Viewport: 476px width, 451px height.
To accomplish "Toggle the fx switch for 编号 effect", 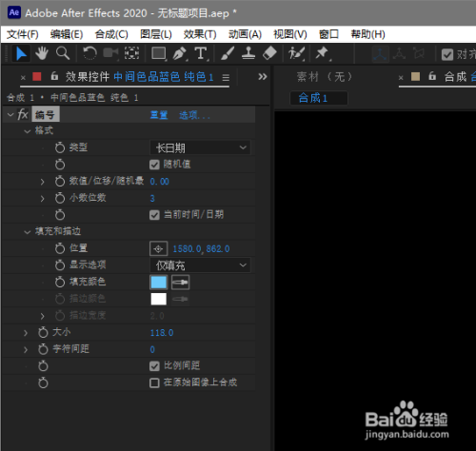I will pos(23,114).
